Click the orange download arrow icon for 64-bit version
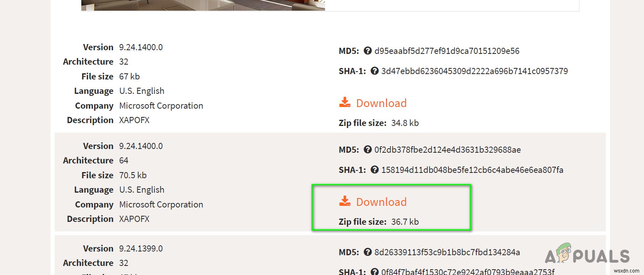Screen dimensions: 644x275 (345, 201)
